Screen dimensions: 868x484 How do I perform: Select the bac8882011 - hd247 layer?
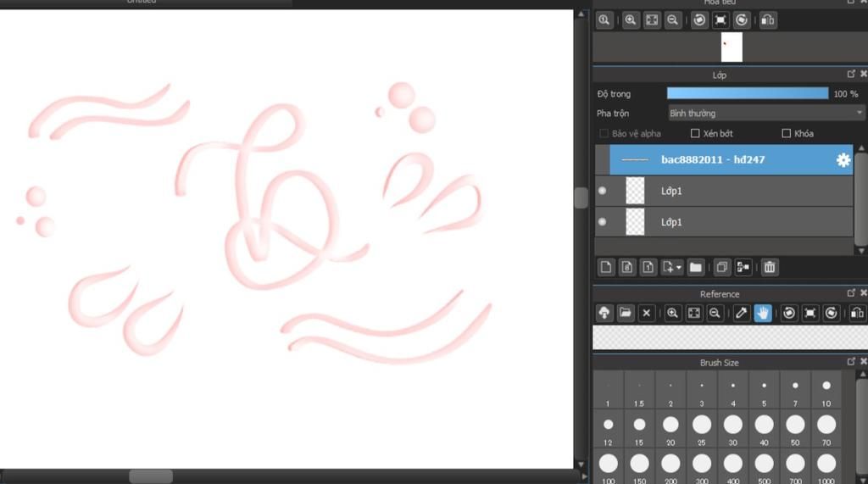coord(724,160)
